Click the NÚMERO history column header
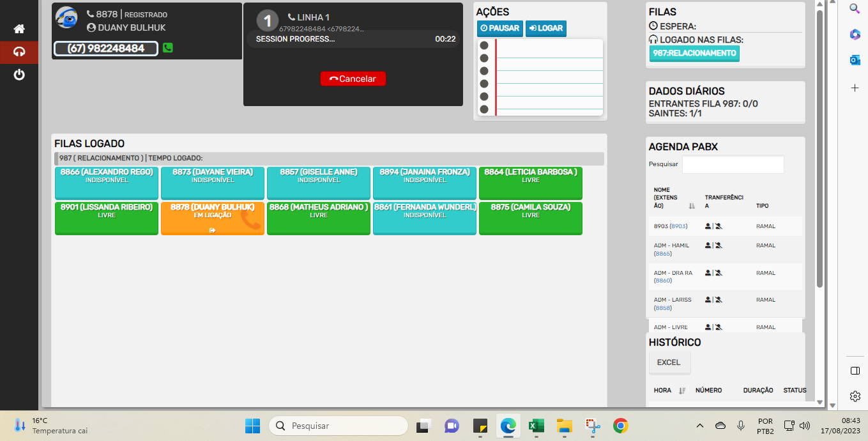The image size is (868, 441). (x=709, y=390)
